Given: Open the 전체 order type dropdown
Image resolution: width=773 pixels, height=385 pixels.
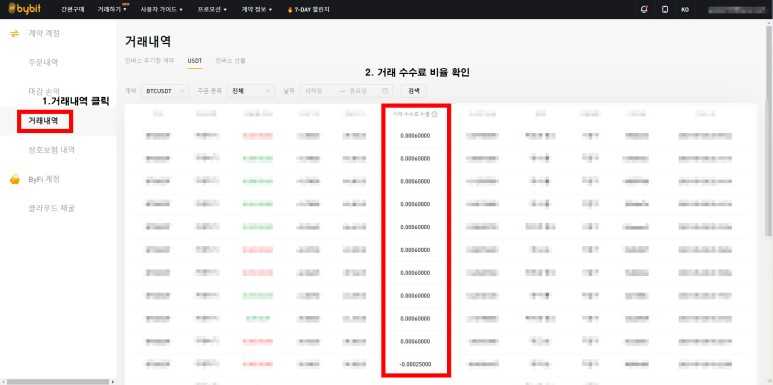Looking at the screenshot, I should [251, 91].
